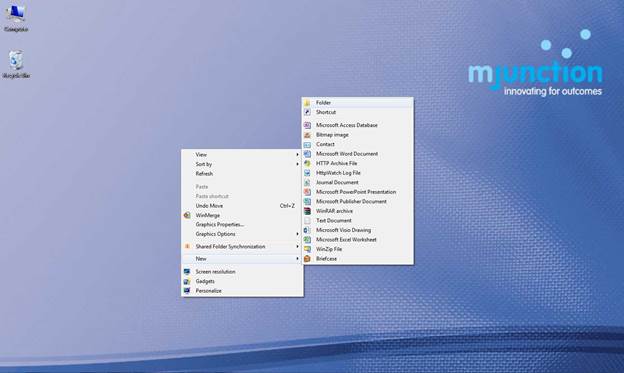
Task: Click the Publisher Document icon
Action: pyautogui.click(x=307, y=201)
